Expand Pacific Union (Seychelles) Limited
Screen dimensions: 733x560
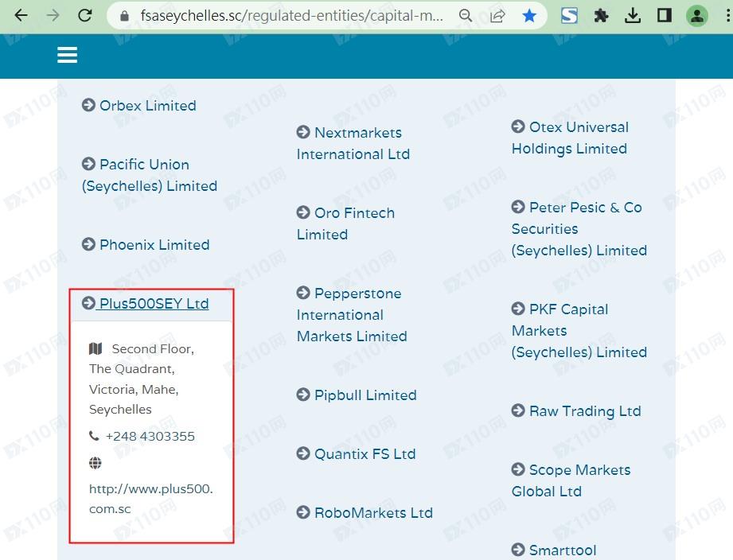(149, 175)
